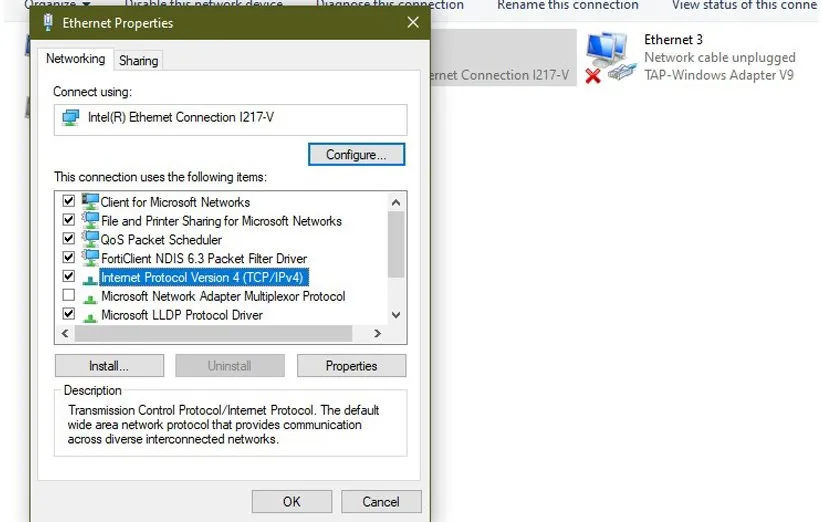The width and height of the screenshot is (822, 522).
Task: Click the network adapter icon beside Intel(R) Ethernet Connection
Action: point(71,117)
